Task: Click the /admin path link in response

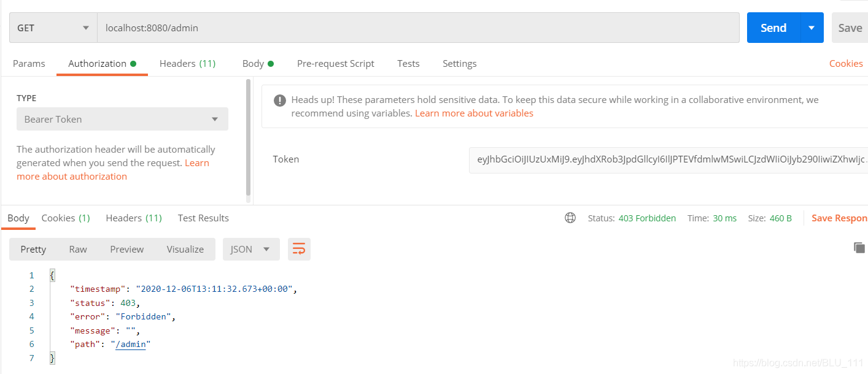Action: 131,344
